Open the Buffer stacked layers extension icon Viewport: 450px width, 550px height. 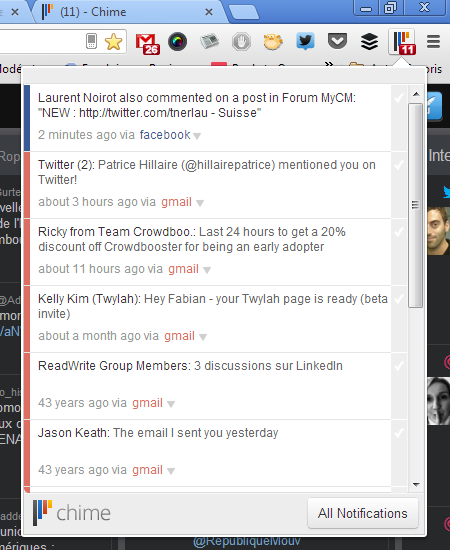pos(369,41)
